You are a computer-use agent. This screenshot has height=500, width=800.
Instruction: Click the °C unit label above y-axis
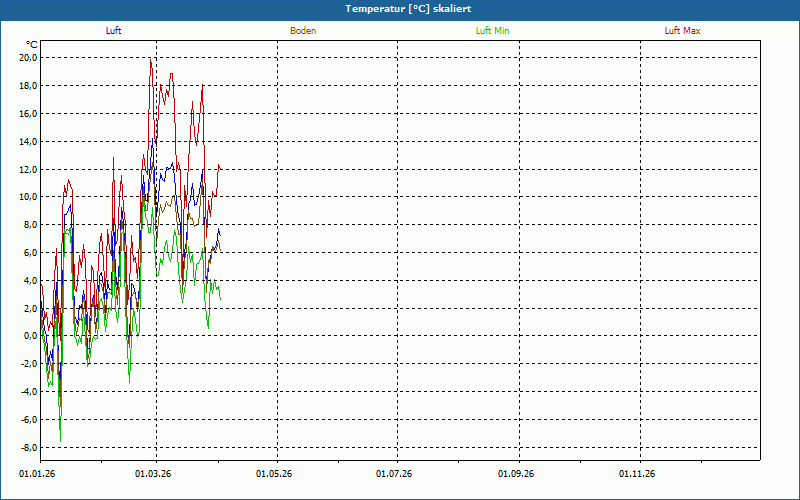(x=31, y=44)
